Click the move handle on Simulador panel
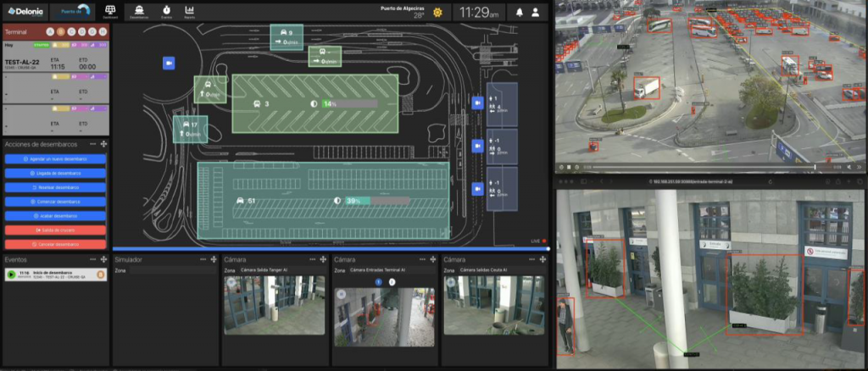 pyautogui.click(x=214, y=259)
